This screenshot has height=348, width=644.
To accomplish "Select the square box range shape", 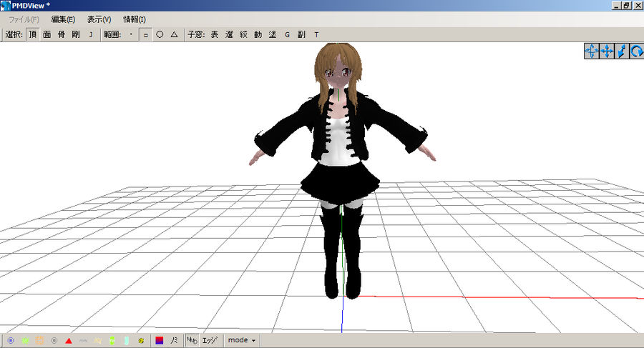I will point(145,34).
